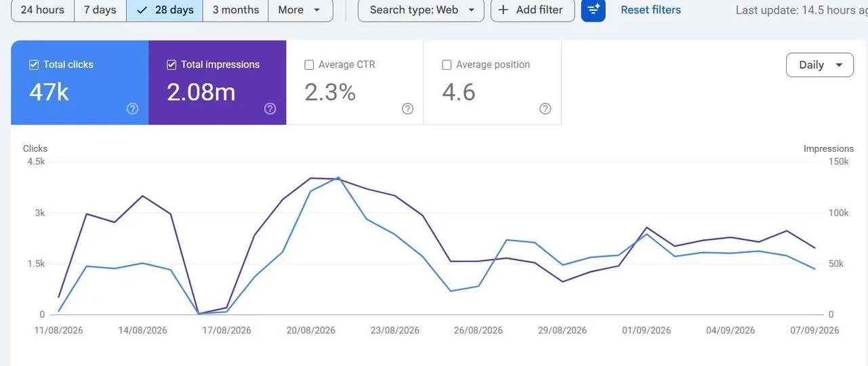Toggle the Total clicks checkbox
Image resolution: width=868 pixels, height=366 pixels.
coord(34,65)
